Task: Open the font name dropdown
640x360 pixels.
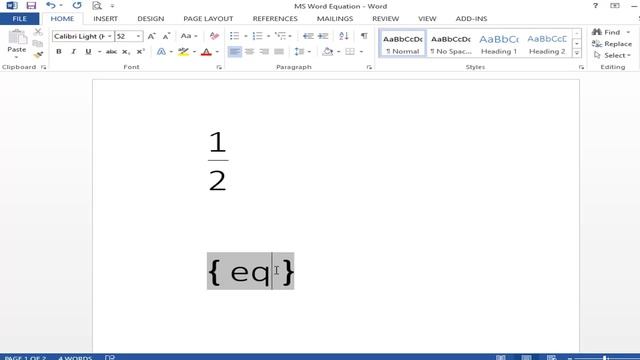Action: coord(109,36)
